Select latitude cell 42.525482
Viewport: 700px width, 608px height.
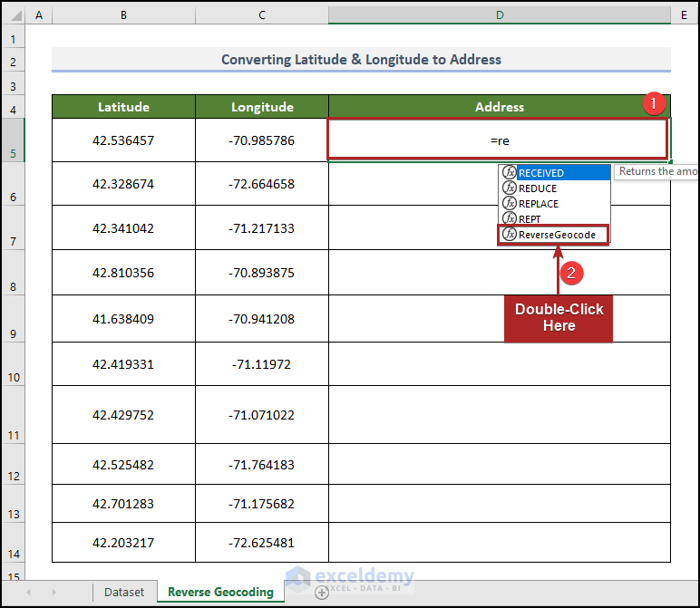tap(123, 464)
